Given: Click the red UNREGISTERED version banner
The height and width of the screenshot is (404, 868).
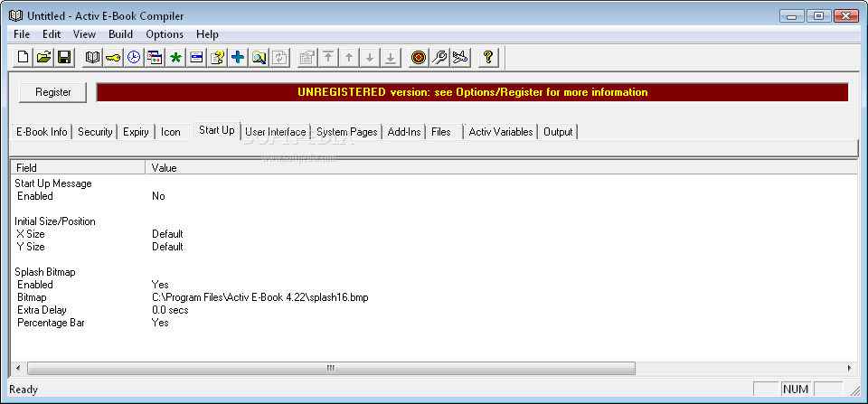Looking at the screenshot, I should (x=472, y=92).
